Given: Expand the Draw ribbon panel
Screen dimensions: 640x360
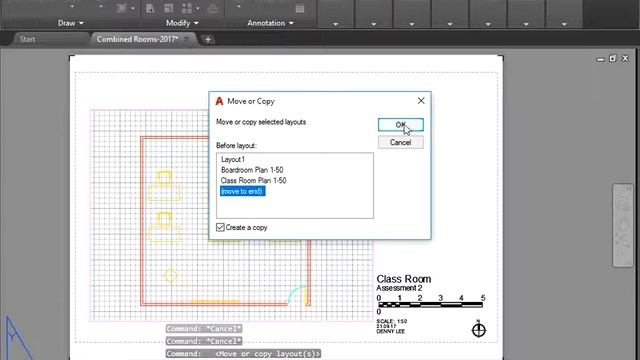Looking at the screenshot, I should click(71, 23).
